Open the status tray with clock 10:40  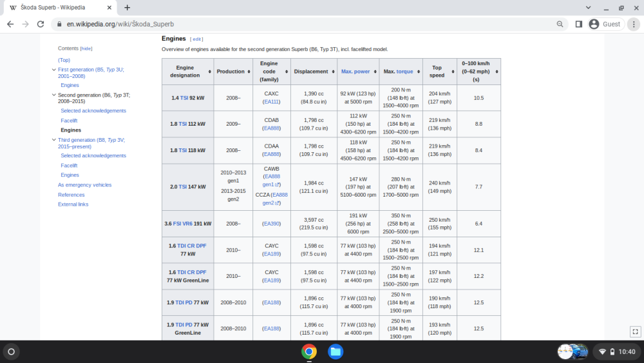tap(618, 351)
